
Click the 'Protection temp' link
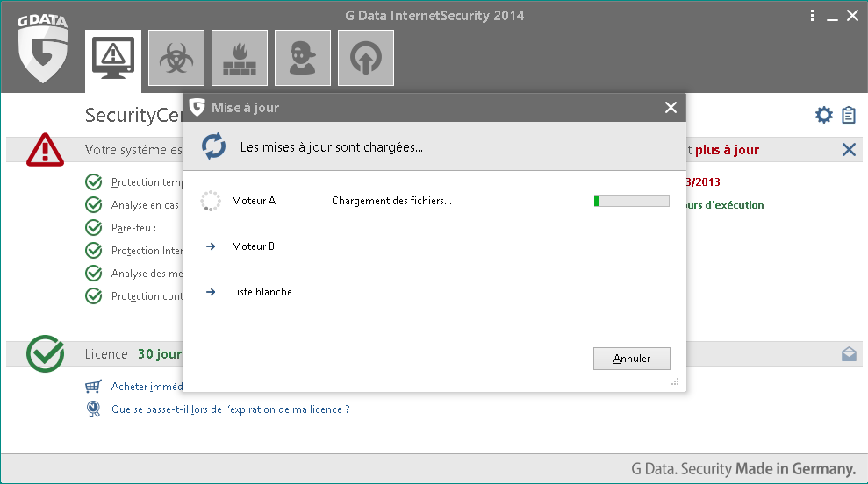[x=147, y=182]
